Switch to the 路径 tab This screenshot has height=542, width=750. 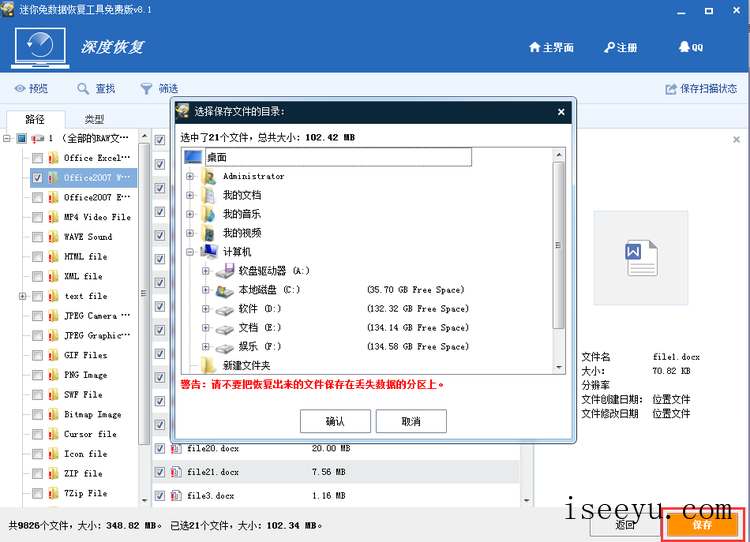[35, 119]
